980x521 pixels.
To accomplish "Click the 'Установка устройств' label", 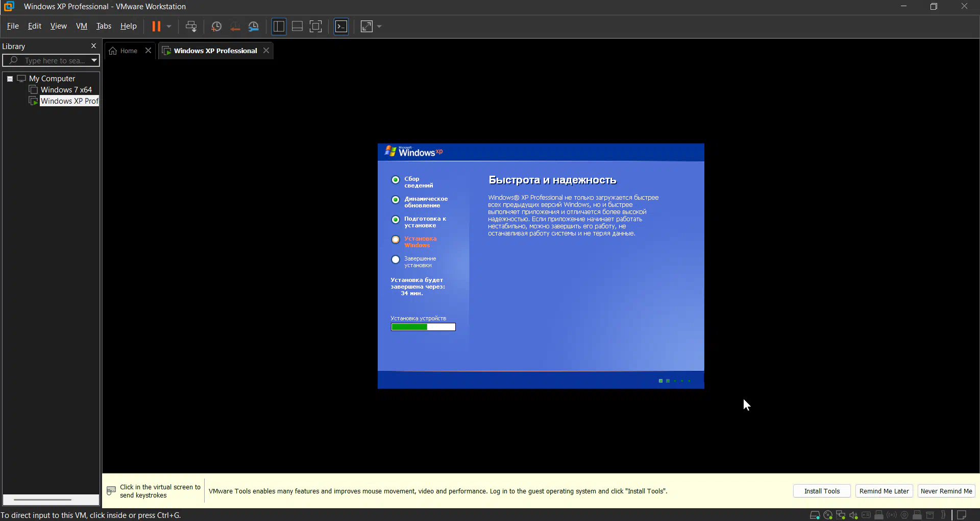I will point(419,318).
